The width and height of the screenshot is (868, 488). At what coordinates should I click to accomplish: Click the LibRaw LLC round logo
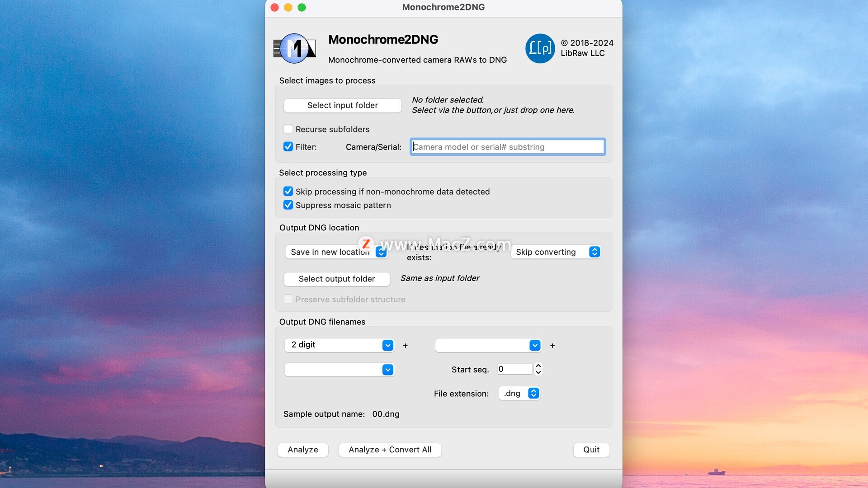click(540, 48)
